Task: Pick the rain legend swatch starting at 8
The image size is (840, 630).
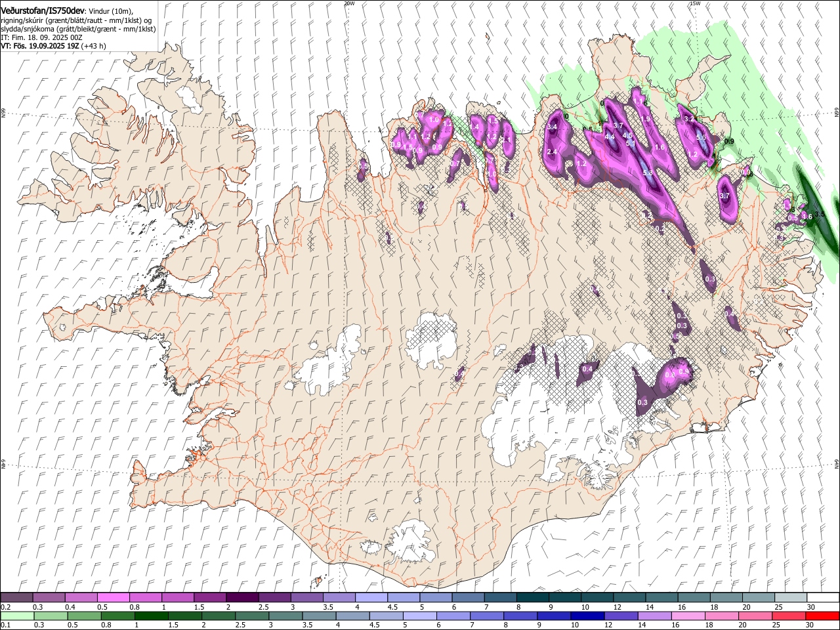Action: (x=520, y=616)
